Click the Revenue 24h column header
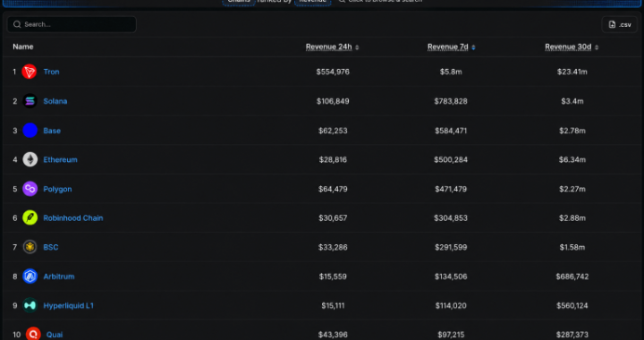644x340 pixels. click(x=329, y=47)
